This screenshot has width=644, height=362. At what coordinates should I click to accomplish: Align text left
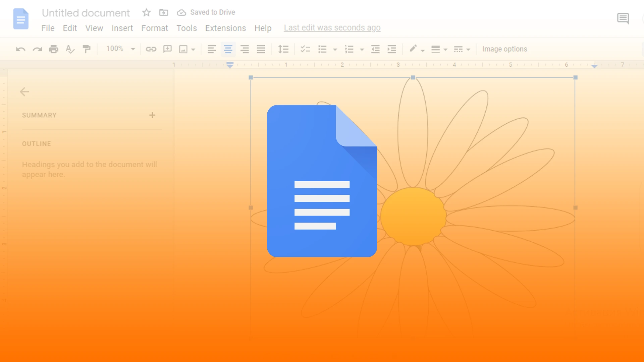(x=212, y=49)
